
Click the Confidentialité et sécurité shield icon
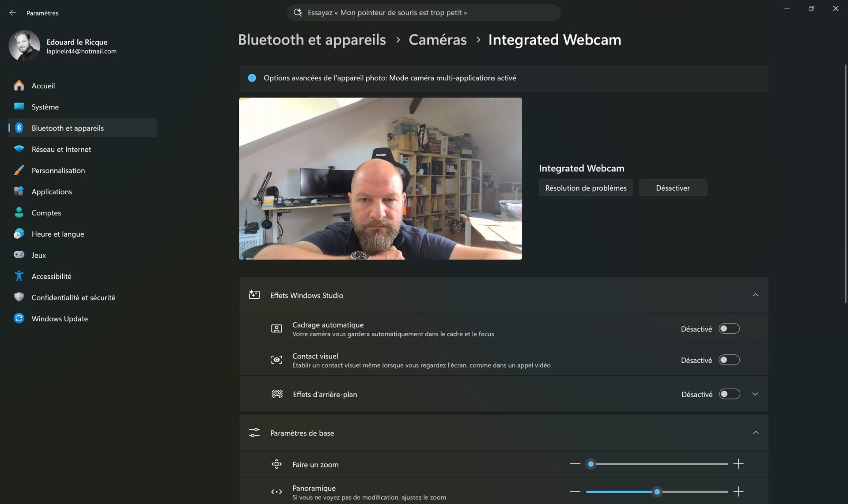[19, 297]
